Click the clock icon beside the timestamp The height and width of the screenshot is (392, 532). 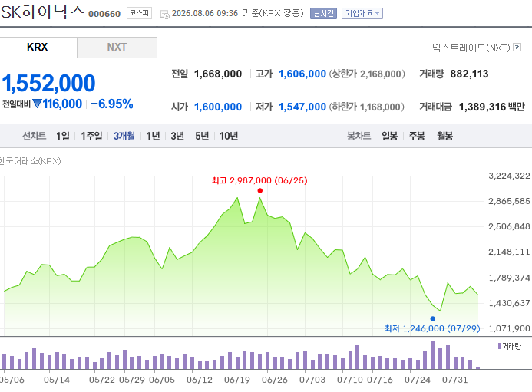(164, 15)
